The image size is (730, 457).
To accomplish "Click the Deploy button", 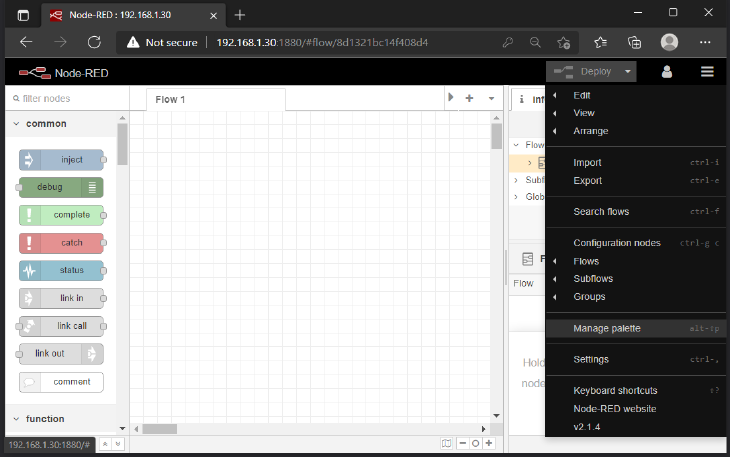I will pos(582,72).
